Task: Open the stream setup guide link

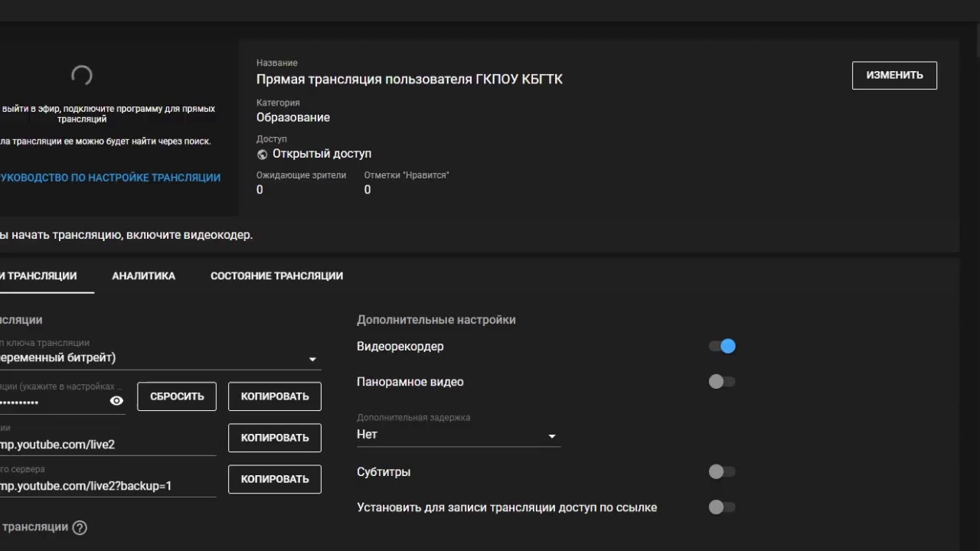Action: [x=110, y=178]
